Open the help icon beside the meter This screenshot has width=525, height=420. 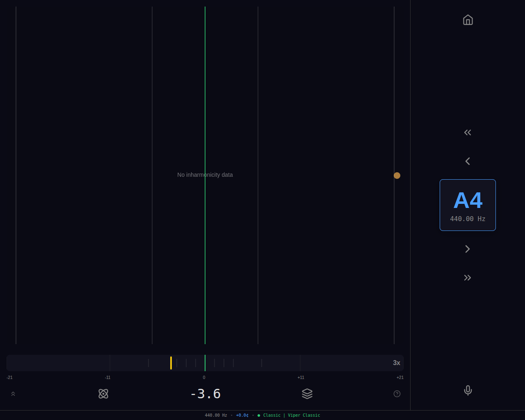(x=397, y=393)
